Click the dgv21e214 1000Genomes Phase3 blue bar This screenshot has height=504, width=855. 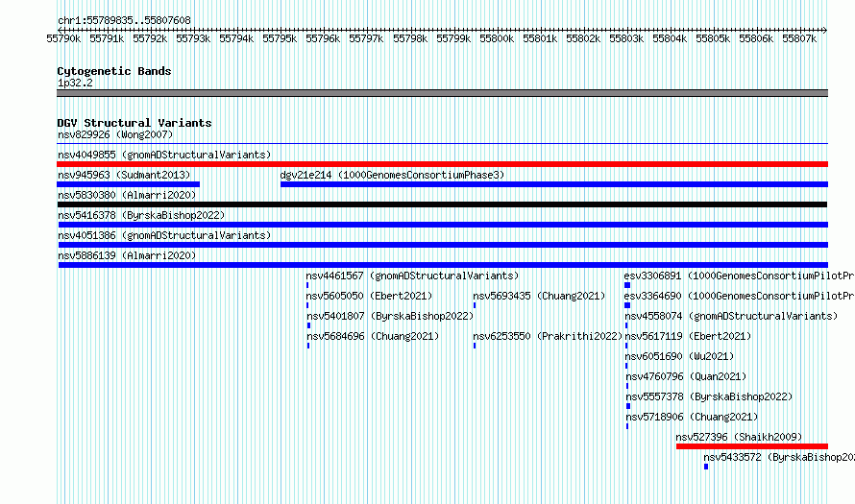click(554, 184)
